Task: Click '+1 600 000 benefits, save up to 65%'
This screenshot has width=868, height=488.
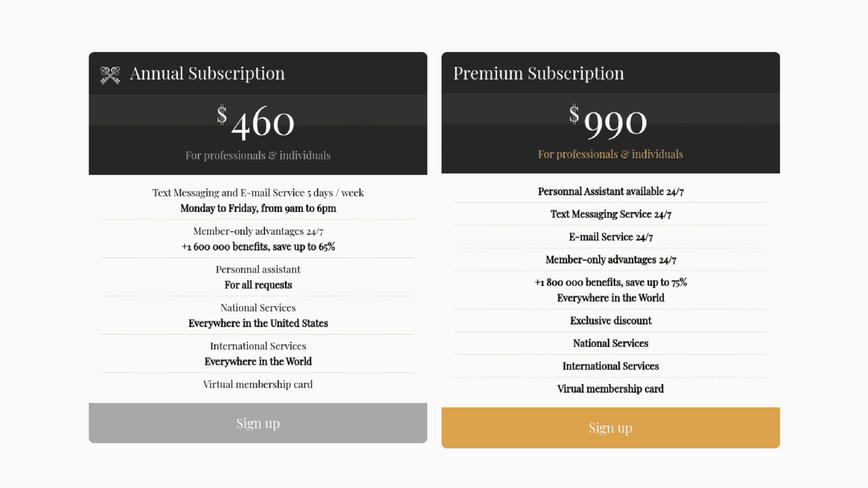Action: pyautogui.click(x=258, y=247)
